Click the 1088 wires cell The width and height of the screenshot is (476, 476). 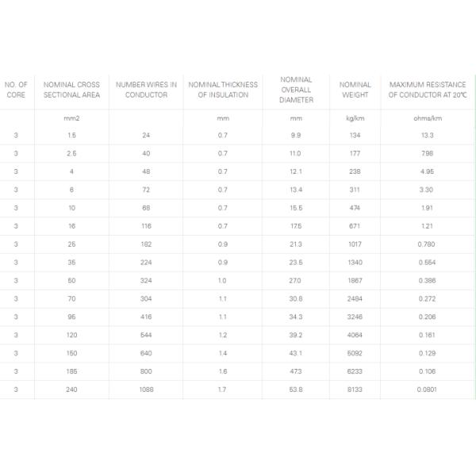pos(146,390)
